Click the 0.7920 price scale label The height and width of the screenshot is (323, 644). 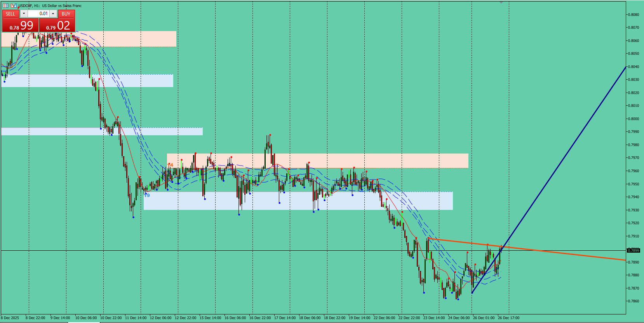point(634,223)
